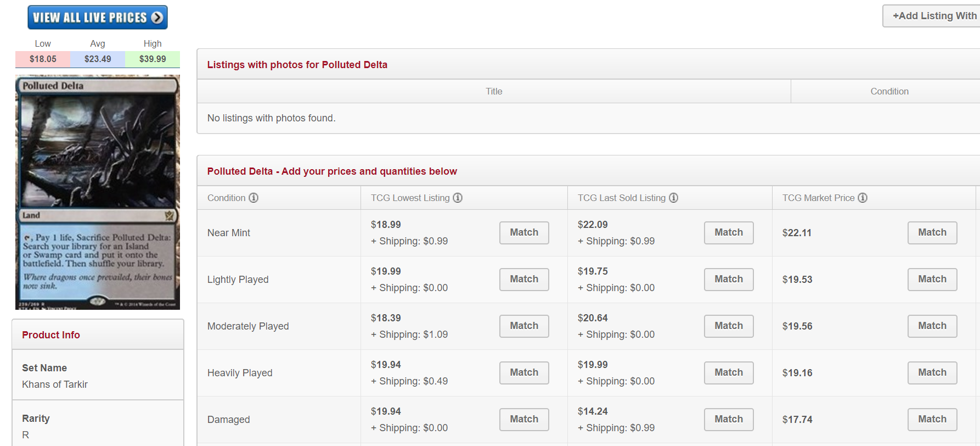This screenshot has width=980, height=446.
Task: Match Damaged last sold price $14.24
Action: [729, 420]
